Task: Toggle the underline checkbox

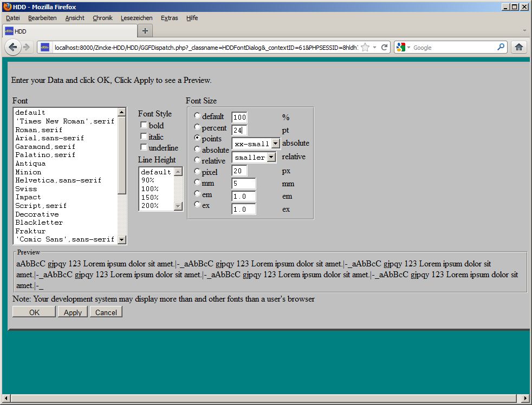Action: pyautogui.click(x=144, y=147)
